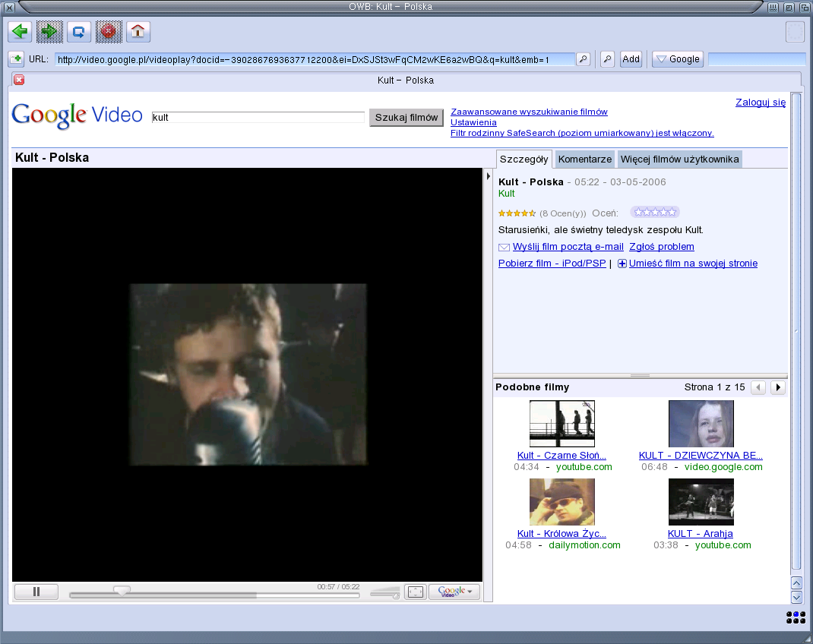This screenshot has height=644, width=813.
Task: Go to the next page of similar videos
Action: click(x=778, y=387)
